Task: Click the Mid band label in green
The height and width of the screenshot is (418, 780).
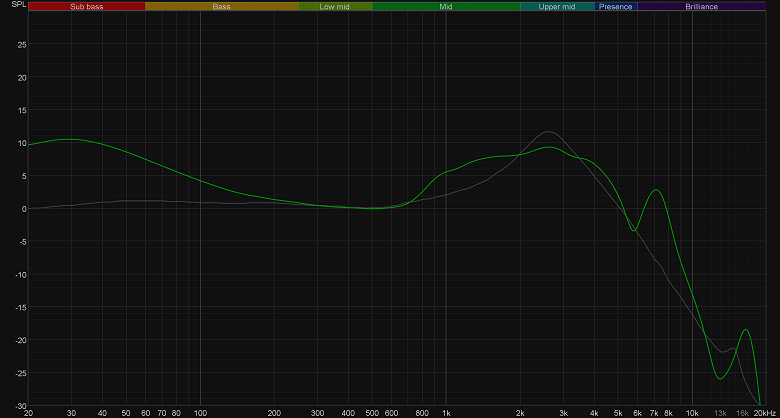Action: 446,6
